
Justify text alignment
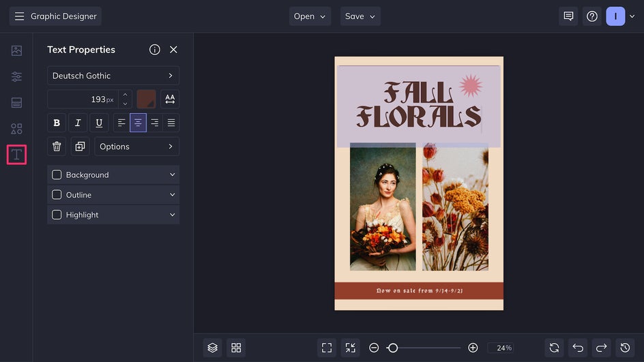click(x=171, y=123)
